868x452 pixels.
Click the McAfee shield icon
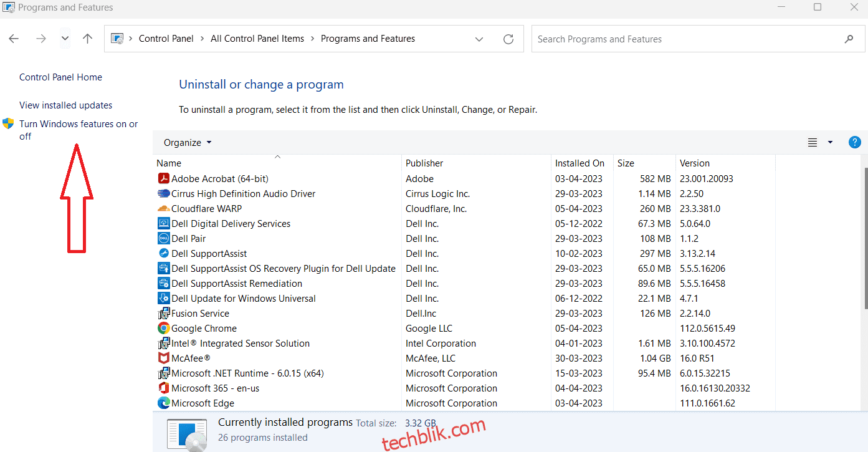164,358
